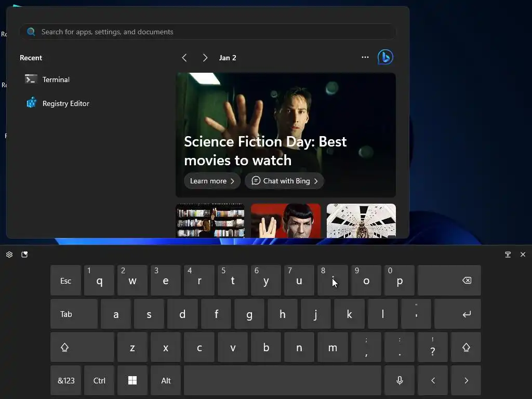Tap the Ctrl key
This screenshot has width=532, height=399.
(x=99, y=380)
